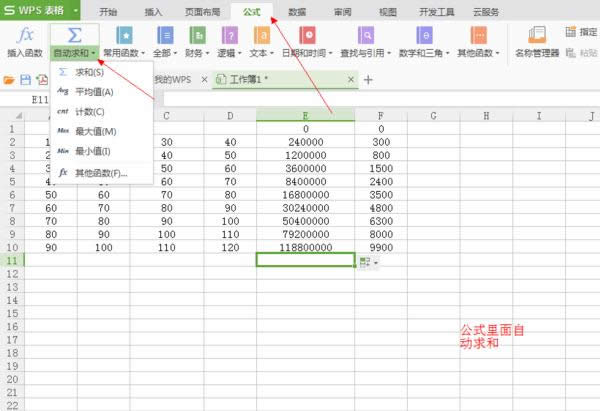Expand the Common Functions (常用函数) dropdown
The height and width of the screenshot is (411, 600).
pos(124,52)
